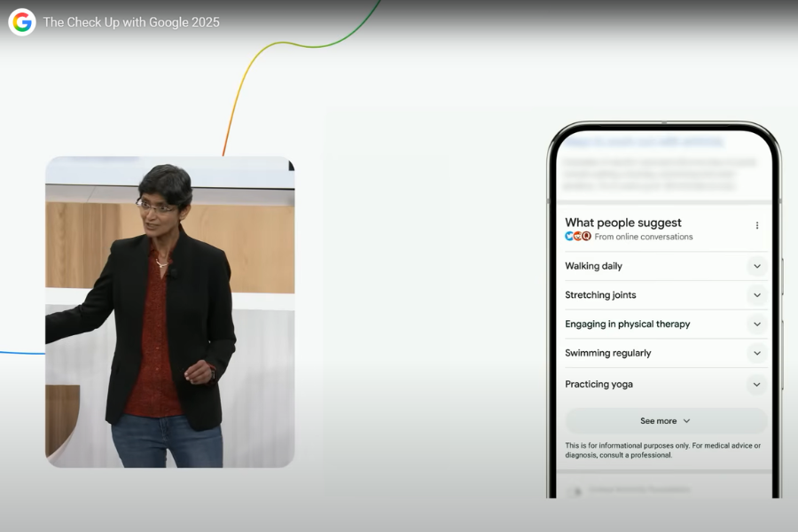Click the From online conversations label

(x=644, y=237)
